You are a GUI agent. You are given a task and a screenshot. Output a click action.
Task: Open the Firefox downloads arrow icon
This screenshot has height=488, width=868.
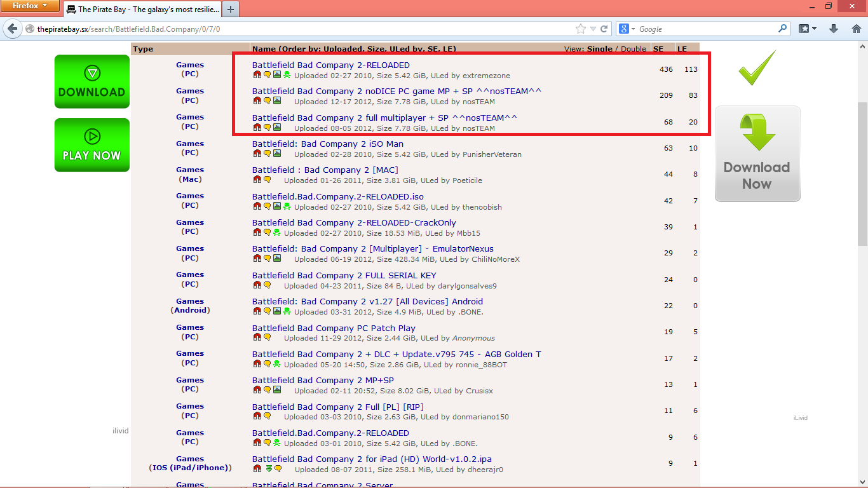click(834, 29)
